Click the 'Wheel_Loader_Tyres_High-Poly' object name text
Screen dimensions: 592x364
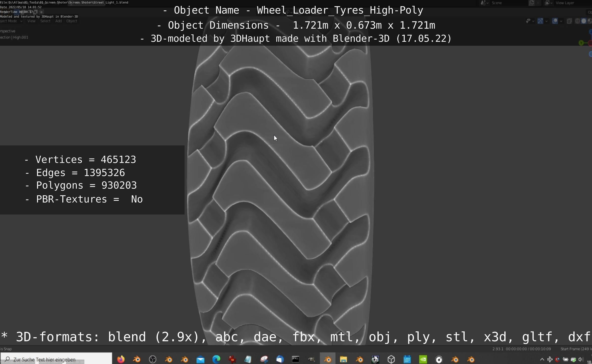click(340, 10)
